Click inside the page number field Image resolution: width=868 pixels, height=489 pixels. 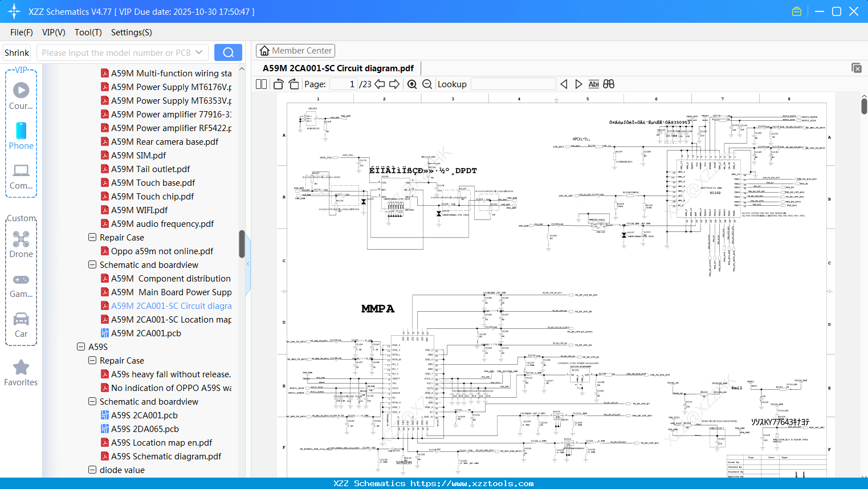[343, 84]
